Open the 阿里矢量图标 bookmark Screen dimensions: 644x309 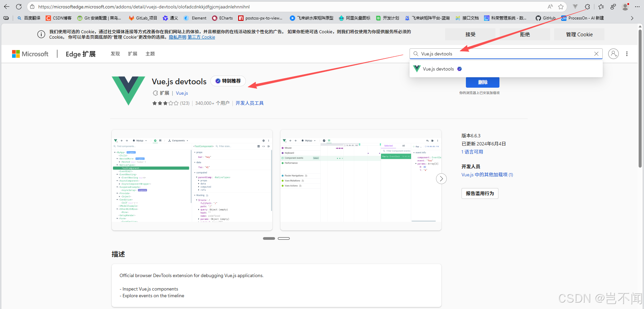(355, 18)
